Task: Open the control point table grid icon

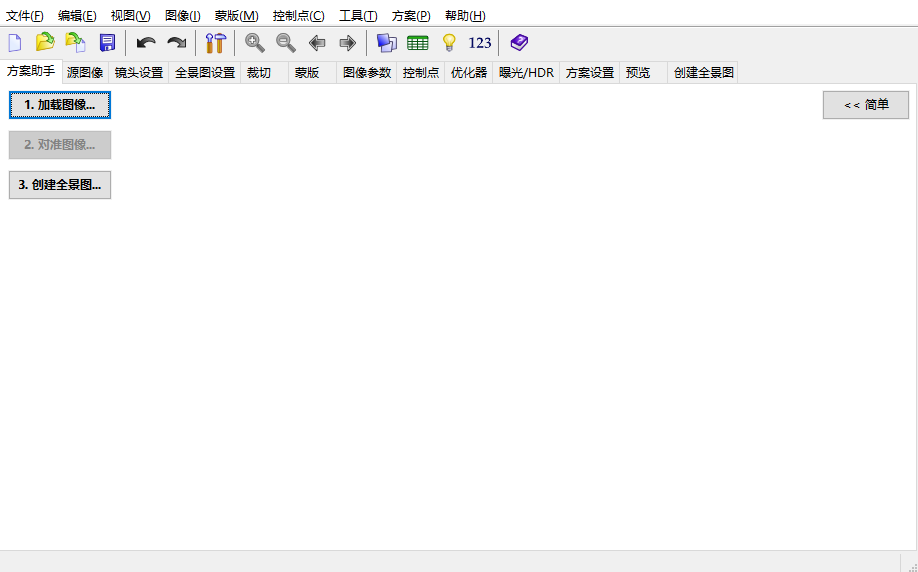Action: click(x=418, y=42)
